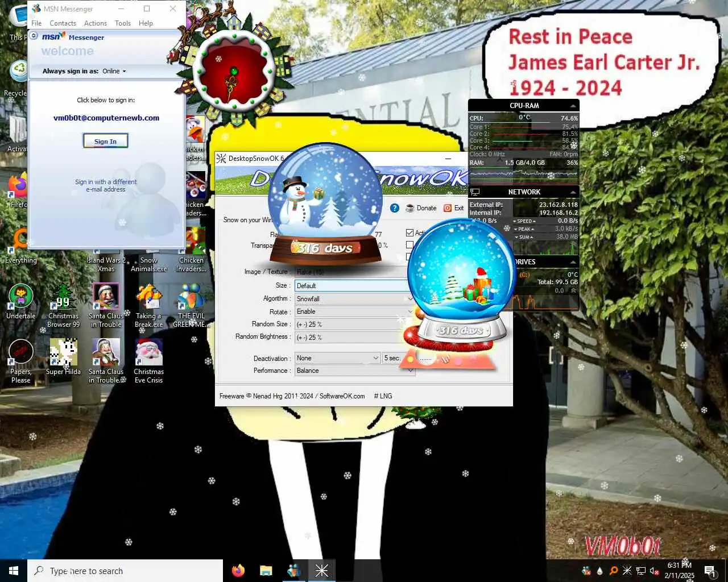Click the brown-base snowman snow globe countdown
Screen dimensions: 728x582
point(325,205)
